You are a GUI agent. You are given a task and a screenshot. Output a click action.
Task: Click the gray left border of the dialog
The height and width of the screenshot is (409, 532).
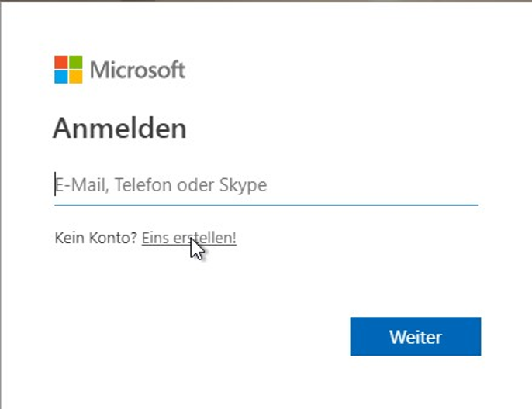pos(1,203)
